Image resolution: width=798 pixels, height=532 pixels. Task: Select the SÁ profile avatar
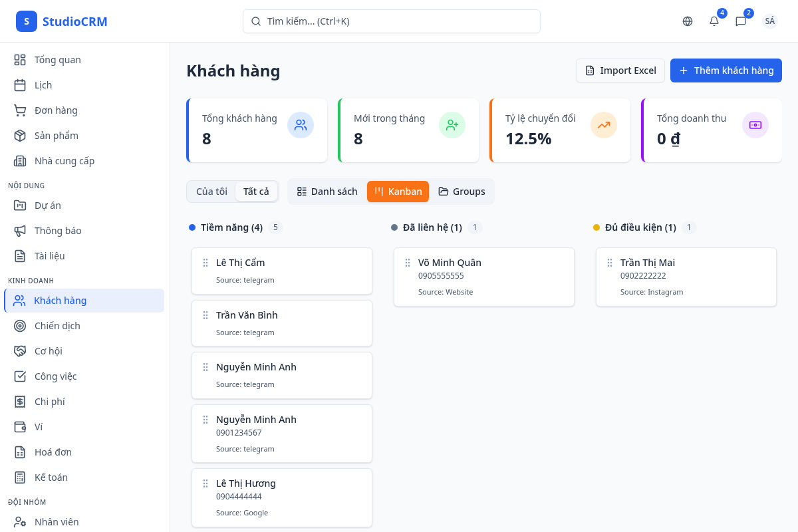(769, 21)
